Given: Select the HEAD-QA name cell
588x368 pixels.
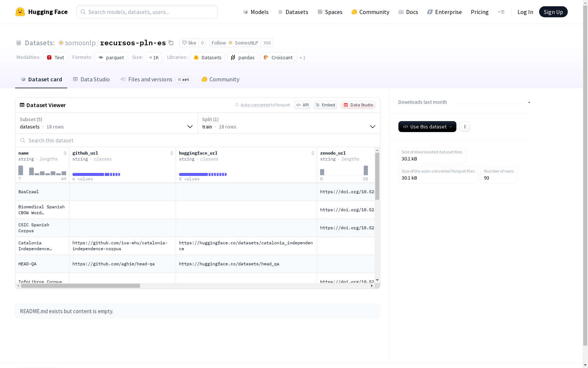Looking at the screenshot, I should coord(42,264).
